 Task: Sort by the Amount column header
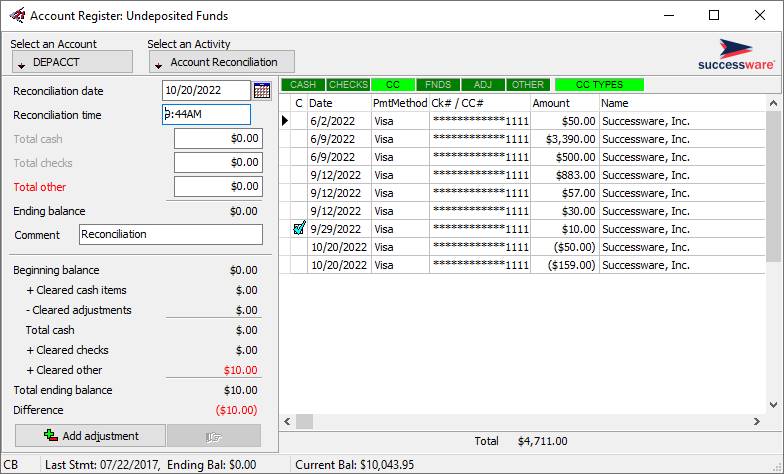pyautogui.click(x=563, y=103)
